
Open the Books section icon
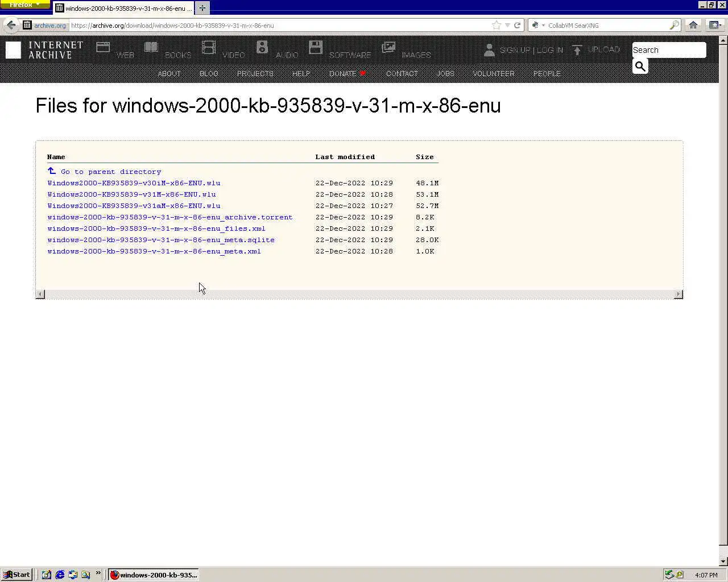click(x=151, y=48)
